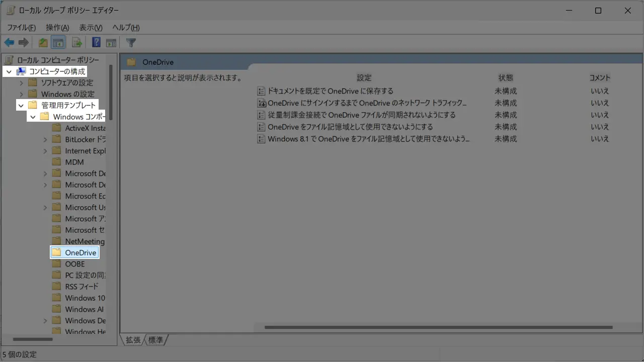Image resolution: width=644 pixels, height=362 pixels.
Task: Open the ファイル(F) menu
Action: pos(21,28)
